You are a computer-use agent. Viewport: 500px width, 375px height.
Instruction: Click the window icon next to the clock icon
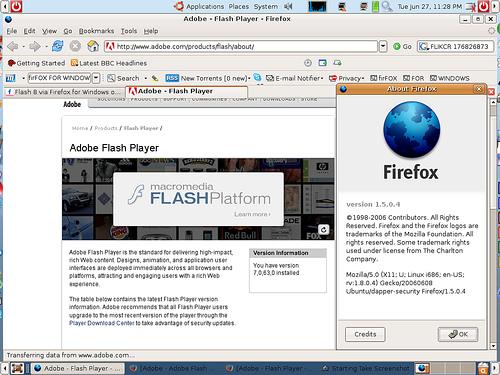pos(322,63)
